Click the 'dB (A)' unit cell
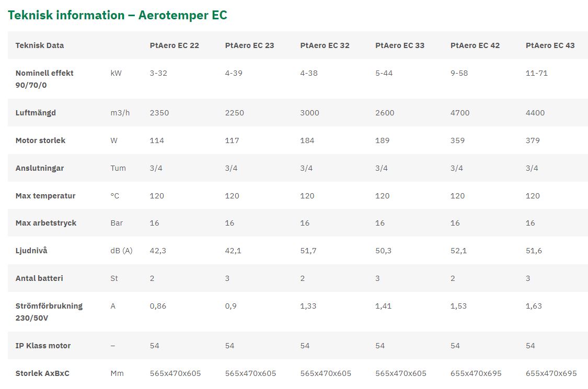The width and height of the screenshot is (588, 389). coord(121,251)
